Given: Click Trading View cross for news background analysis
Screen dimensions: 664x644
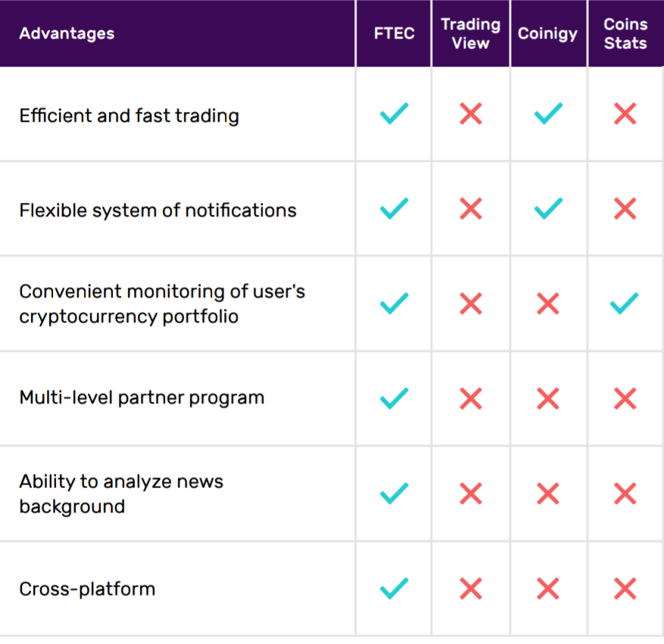Looking at the screenshot, I should [x=470, y=493].
